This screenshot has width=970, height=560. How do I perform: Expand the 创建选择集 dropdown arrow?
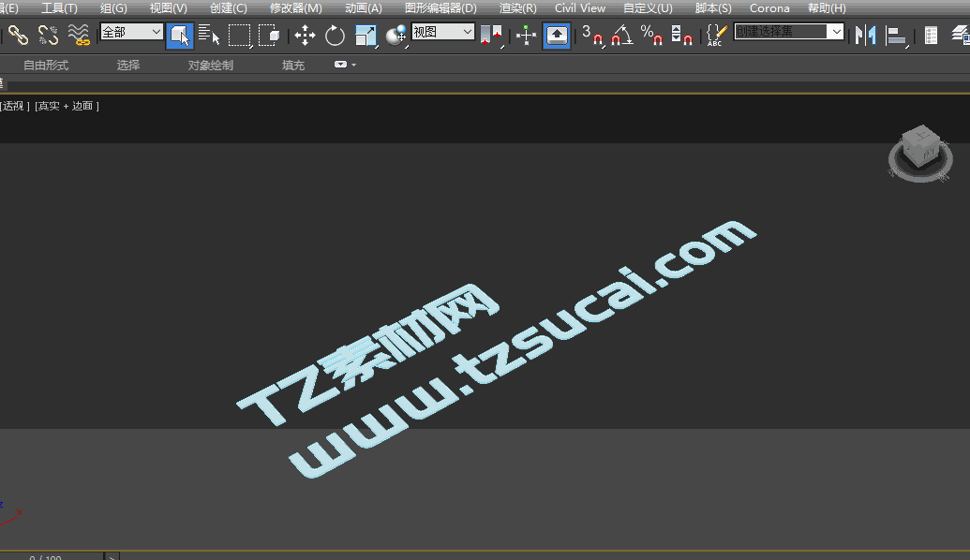[836, 32]
